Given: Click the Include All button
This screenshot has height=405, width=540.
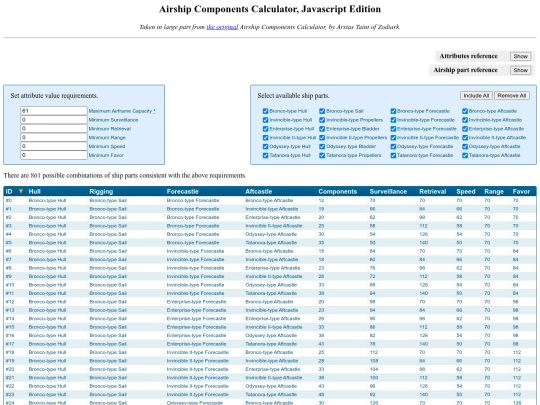Looking at the screenshot, I should (476, 96).
